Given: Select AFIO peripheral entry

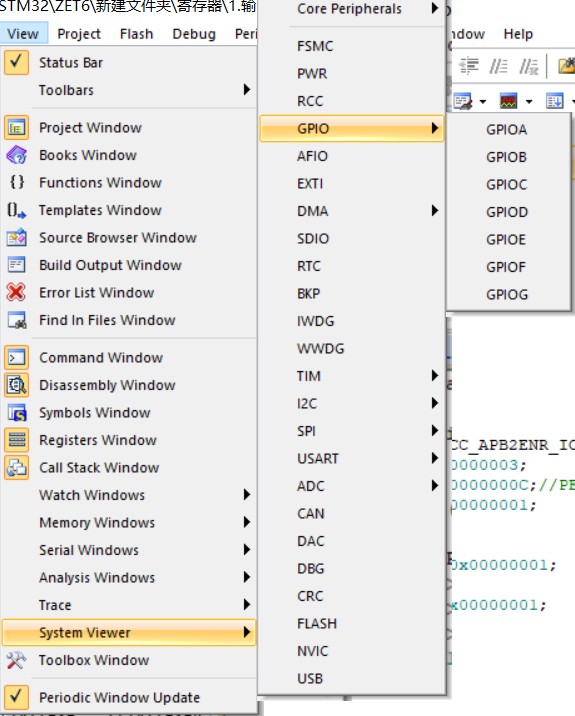Looking at the screenshot, I should pyautogui.click(x=352, y=156).
